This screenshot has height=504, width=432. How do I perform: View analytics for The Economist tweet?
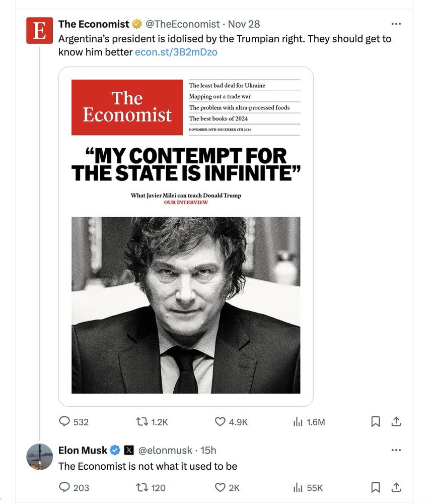(309, 421)
